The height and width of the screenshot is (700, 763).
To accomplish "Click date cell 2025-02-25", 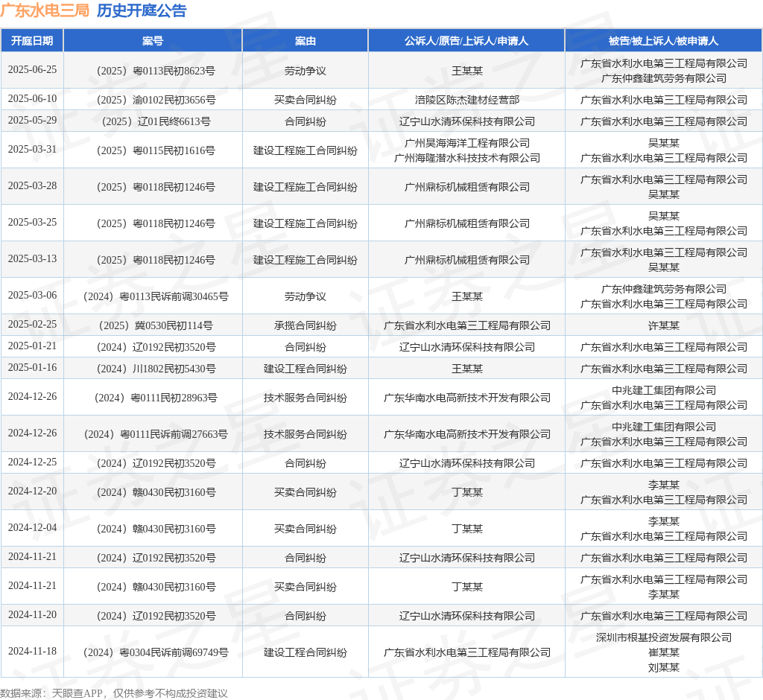I will [32, 325].
